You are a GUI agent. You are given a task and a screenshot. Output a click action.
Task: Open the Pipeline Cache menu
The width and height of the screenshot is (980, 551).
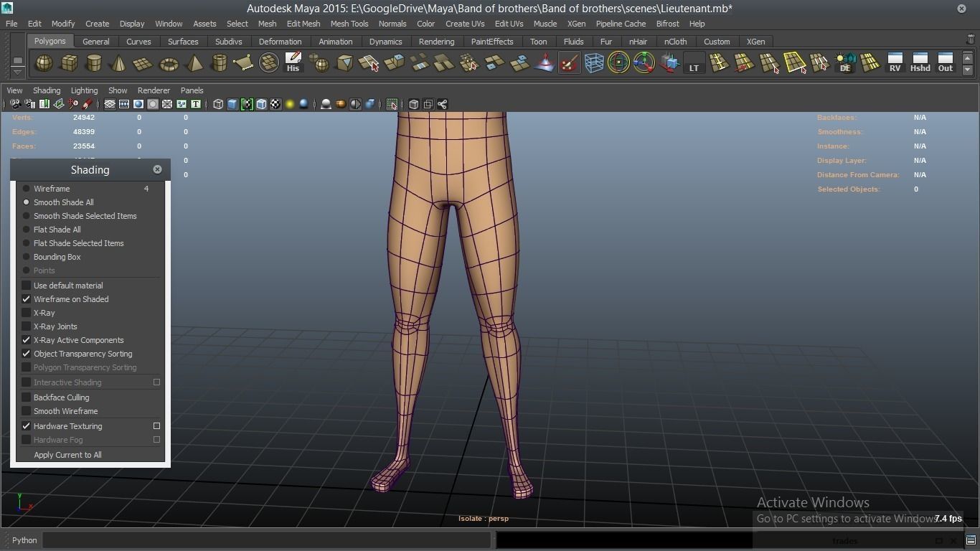(x=621, y=24)
